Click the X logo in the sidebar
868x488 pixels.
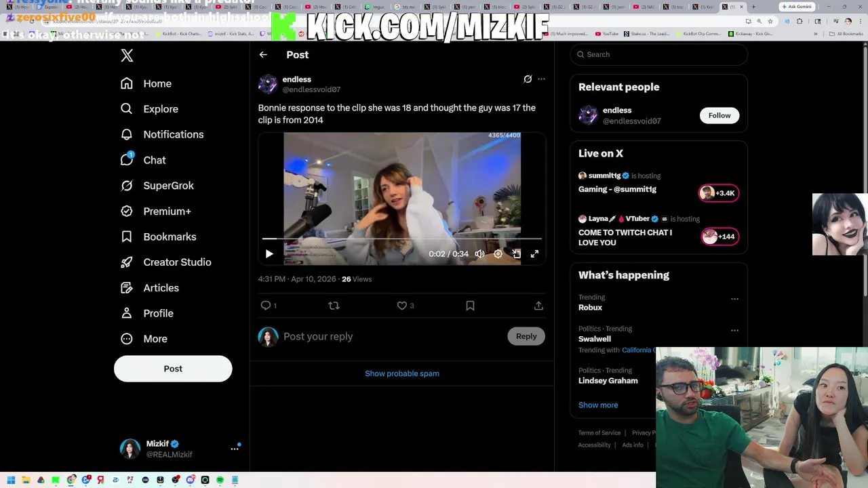pyautogui.click(x=127, y=56)
